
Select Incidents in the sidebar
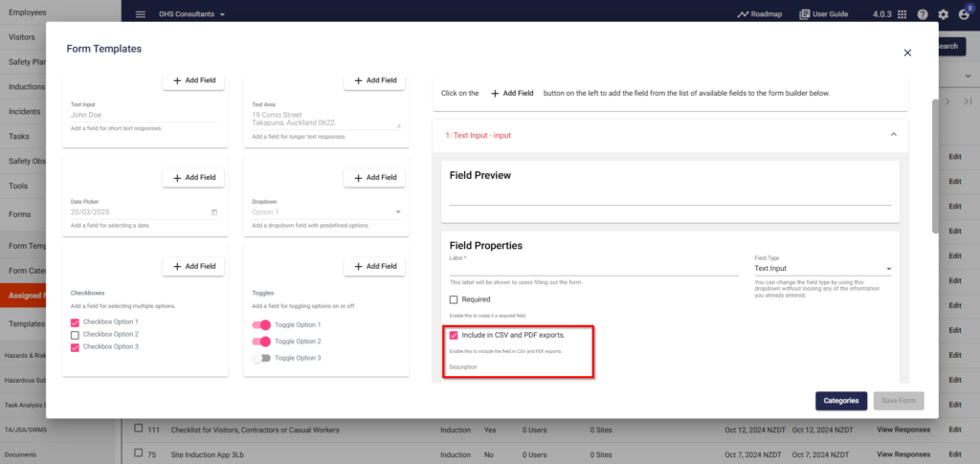(x=24, y=112)
